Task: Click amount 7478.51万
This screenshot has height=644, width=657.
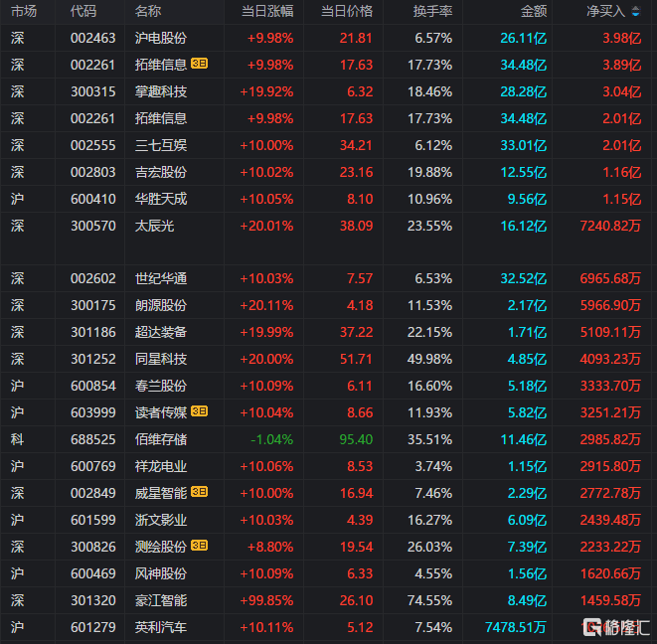Action: pos(516,627)
